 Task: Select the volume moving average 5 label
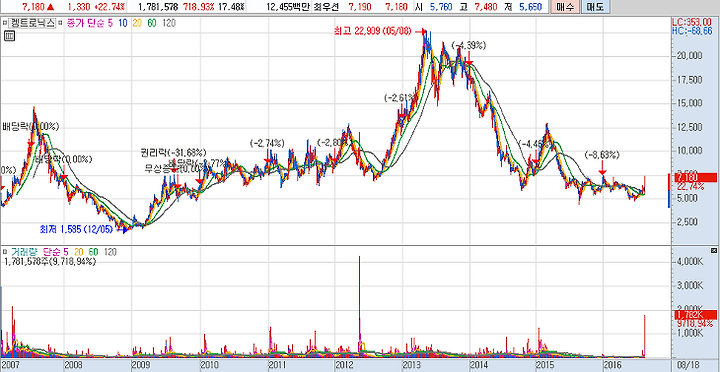(65, 252)
